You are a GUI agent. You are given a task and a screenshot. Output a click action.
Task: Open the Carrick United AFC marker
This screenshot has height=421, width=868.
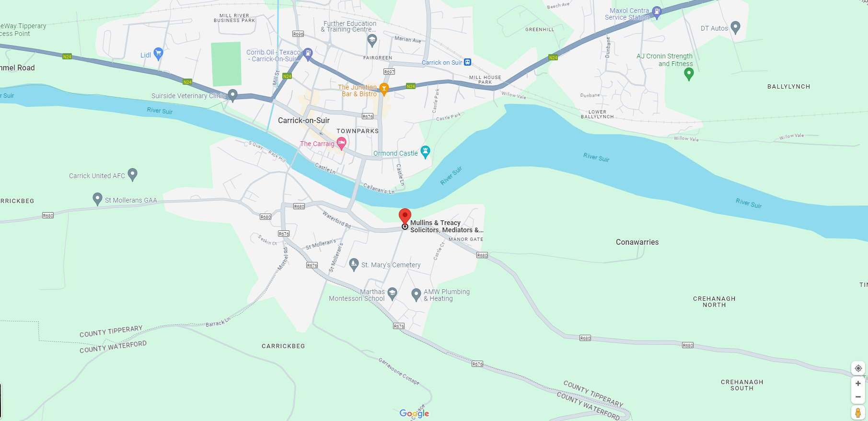point(133,175)
